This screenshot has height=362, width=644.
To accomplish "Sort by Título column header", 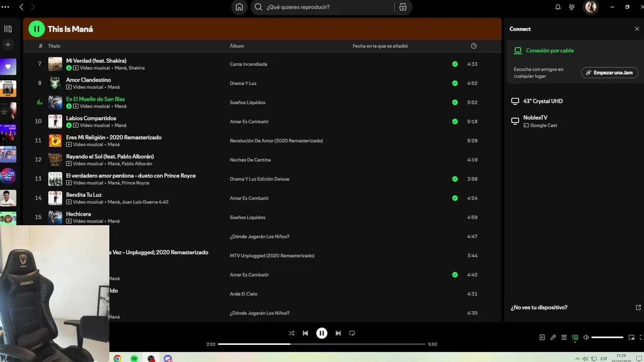I will (54, 46).
